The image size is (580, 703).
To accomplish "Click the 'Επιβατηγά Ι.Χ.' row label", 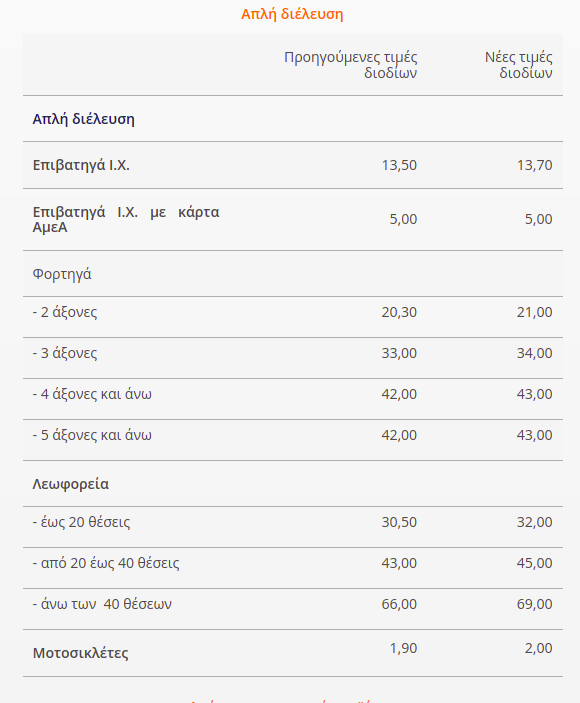I will tap(81, 165).
